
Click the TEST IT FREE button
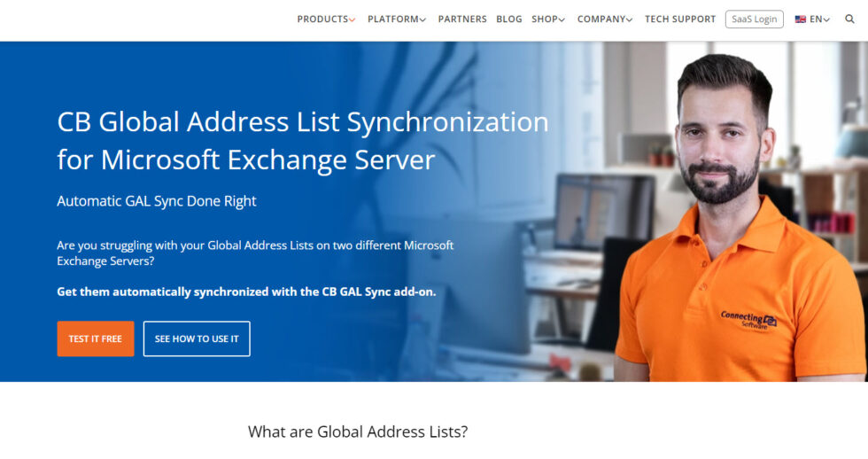point(96,338)
